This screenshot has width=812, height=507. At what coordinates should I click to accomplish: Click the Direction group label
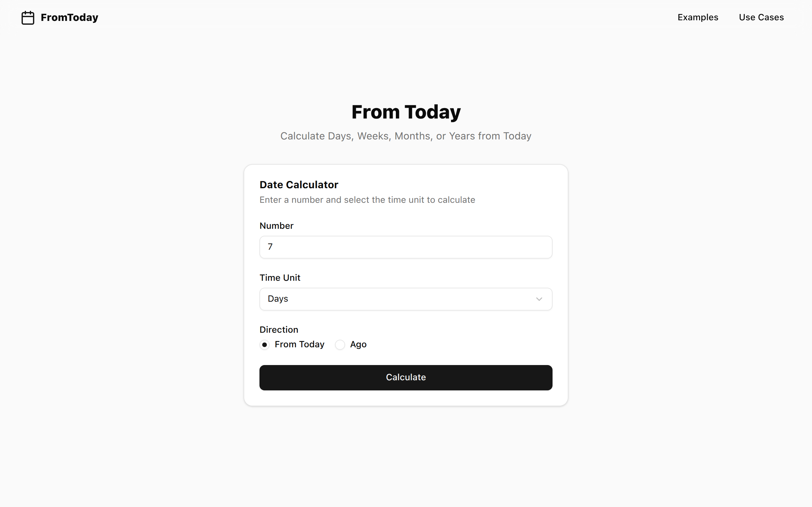(279, 330)
